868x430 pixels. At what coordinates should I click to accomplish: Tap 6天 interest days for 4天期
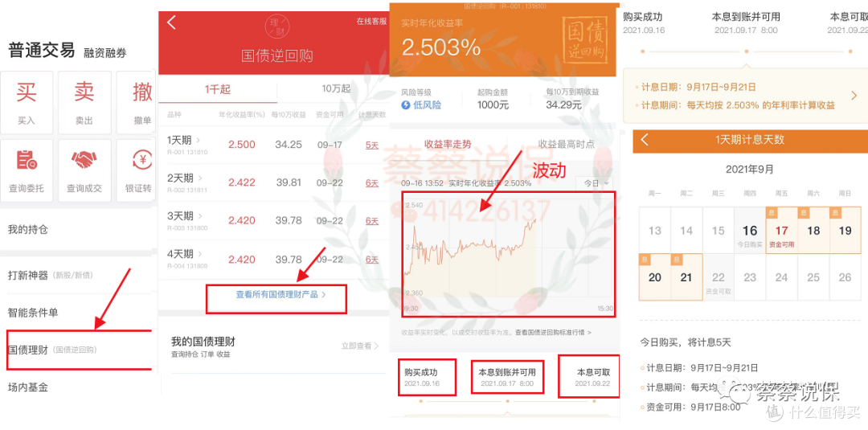coord(371,259)
